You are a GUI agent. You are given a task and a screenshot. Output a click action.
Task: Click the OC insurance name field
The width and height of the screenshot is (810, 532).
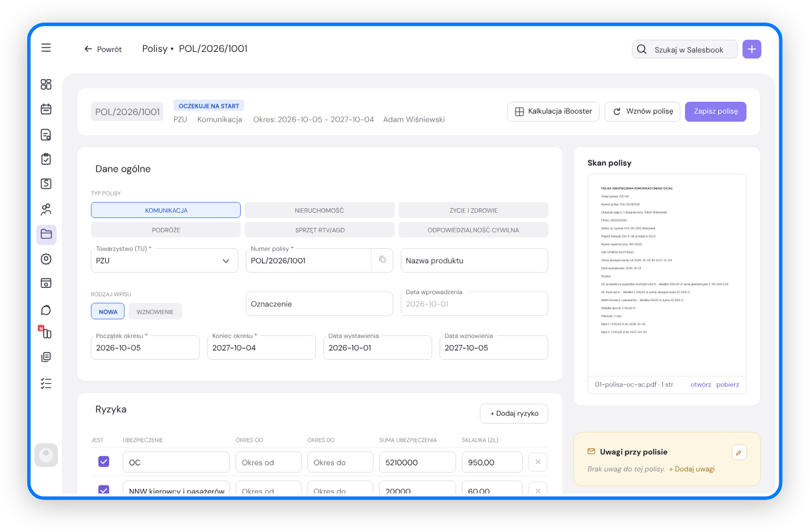click(176, 462)
